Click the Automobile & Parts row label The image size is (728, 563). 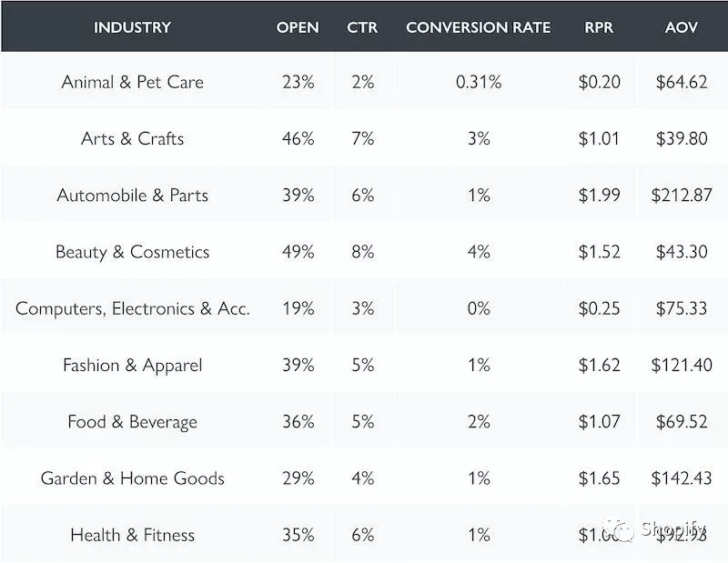click(132, 196)
